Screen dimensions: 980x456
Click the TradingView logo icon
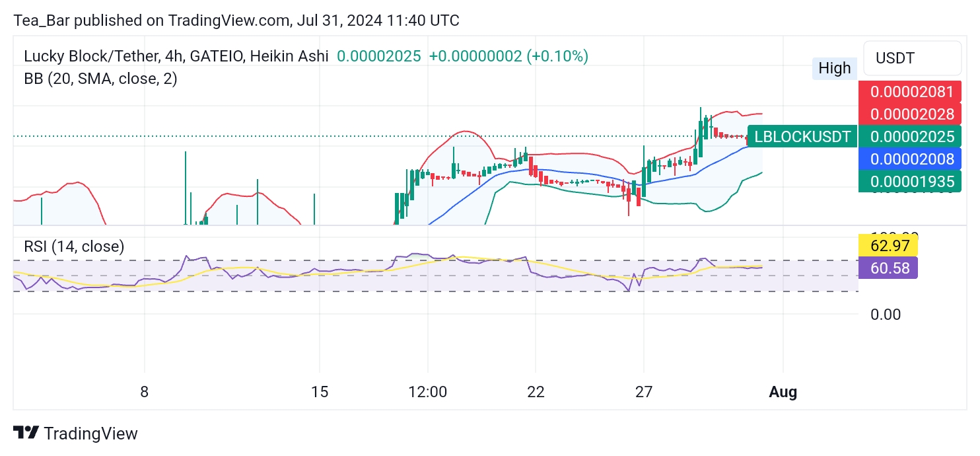point(26,434)
